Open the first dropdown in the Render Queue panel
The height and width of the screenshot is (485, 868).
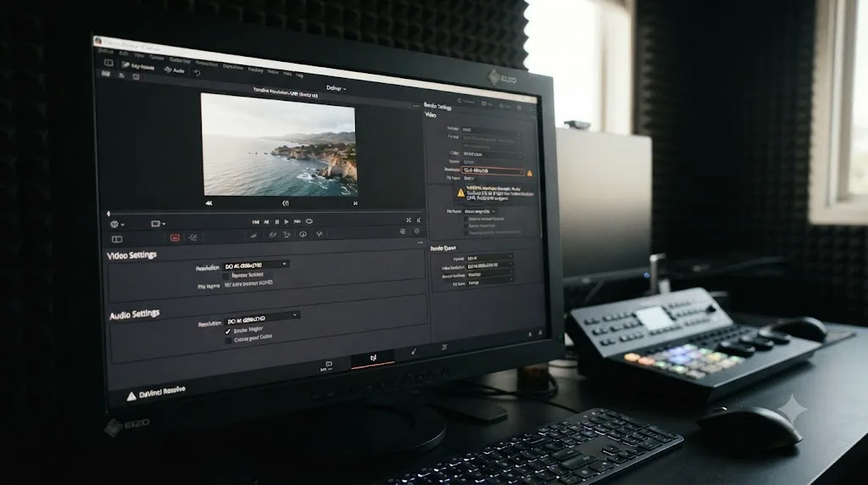[x=489, y=258]
